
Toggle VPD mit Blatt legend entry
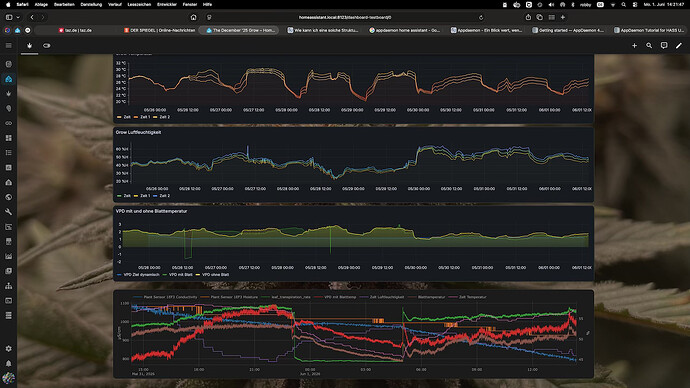pos(178,275)
